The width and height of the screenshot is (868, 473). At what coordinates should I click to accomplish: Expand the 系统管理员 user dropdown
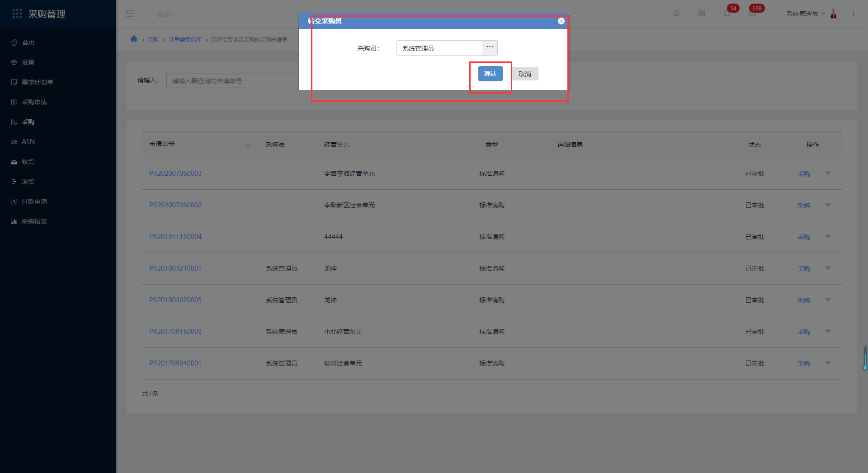806,14
